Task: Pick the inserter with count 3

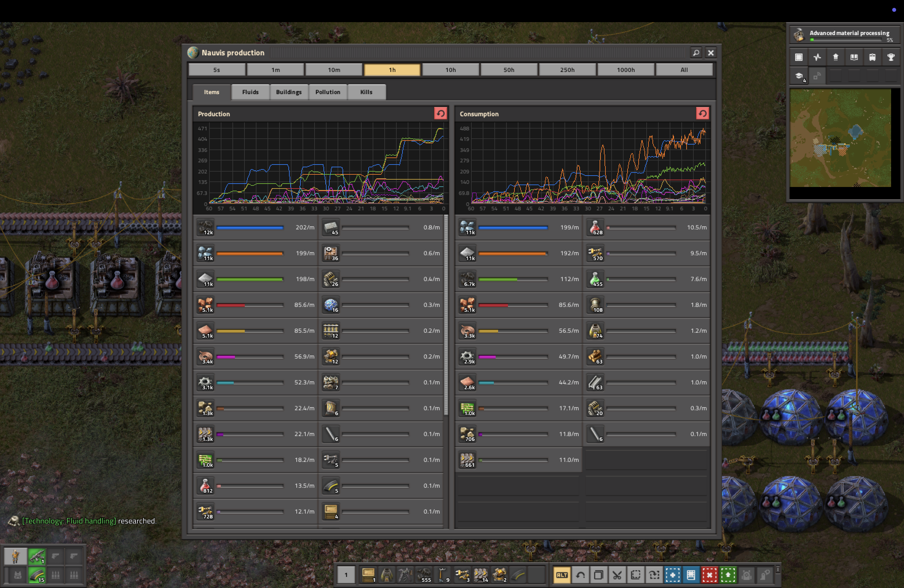Action: point(462,575)
